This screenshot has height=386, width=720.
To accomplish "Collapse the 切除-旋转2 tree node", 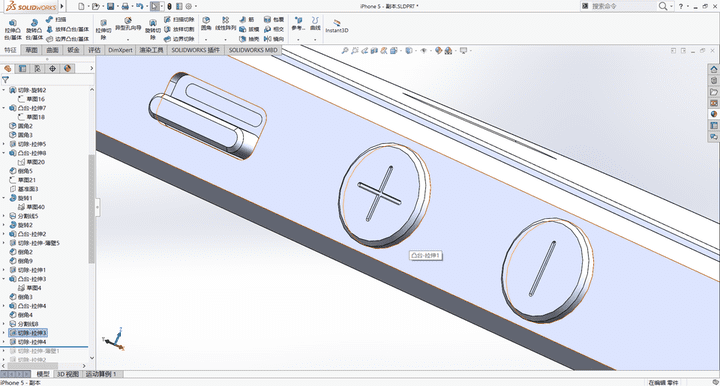I will [x=4, y=90].
